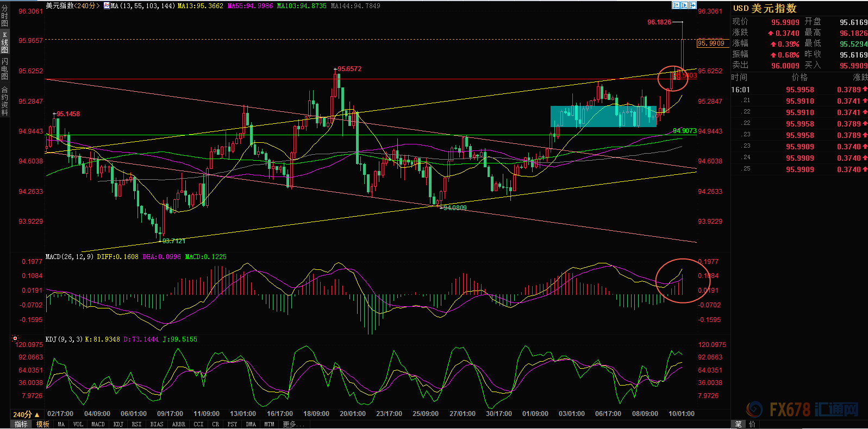868x429 pixels.
Task: Click the DIFF:0.1608 MACD value
Action: point(117,257)
